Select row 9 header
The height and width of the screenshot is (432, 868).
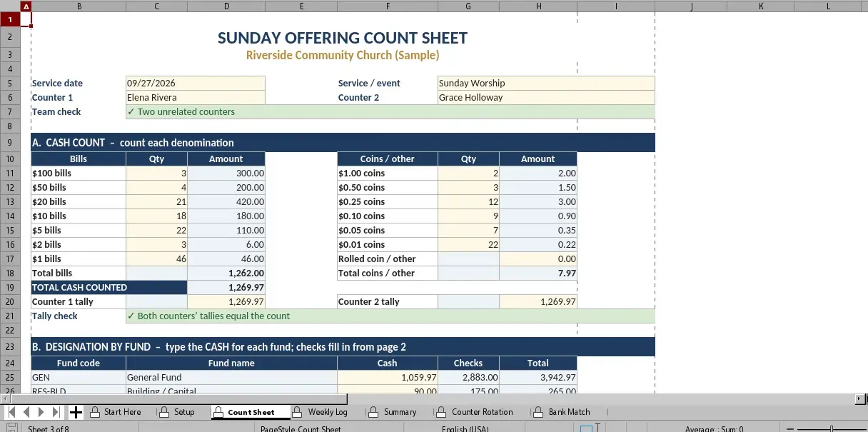10,142
